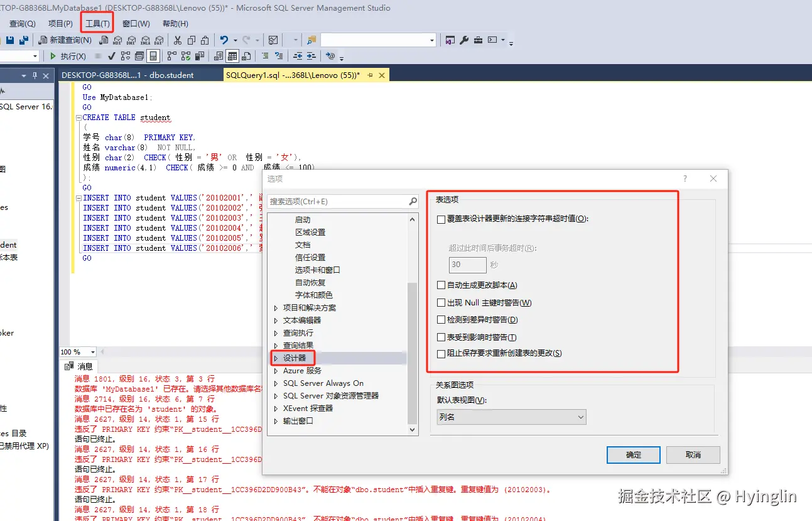This screenshot has height=521, width=812.
Task: Open the 工具(T) menu
Action: [97, 24]
